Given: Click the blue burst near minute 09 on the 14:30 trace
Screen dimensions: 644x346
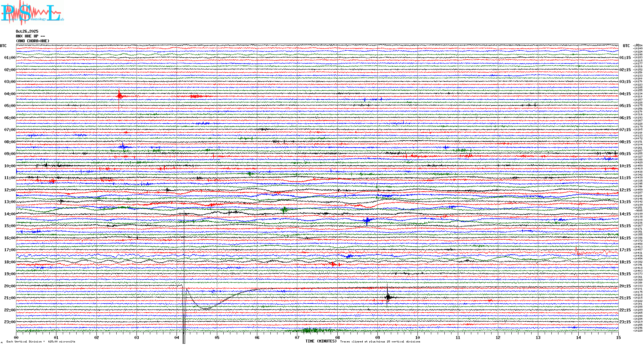Looking at the screenshot, I should tap(367, 220).
